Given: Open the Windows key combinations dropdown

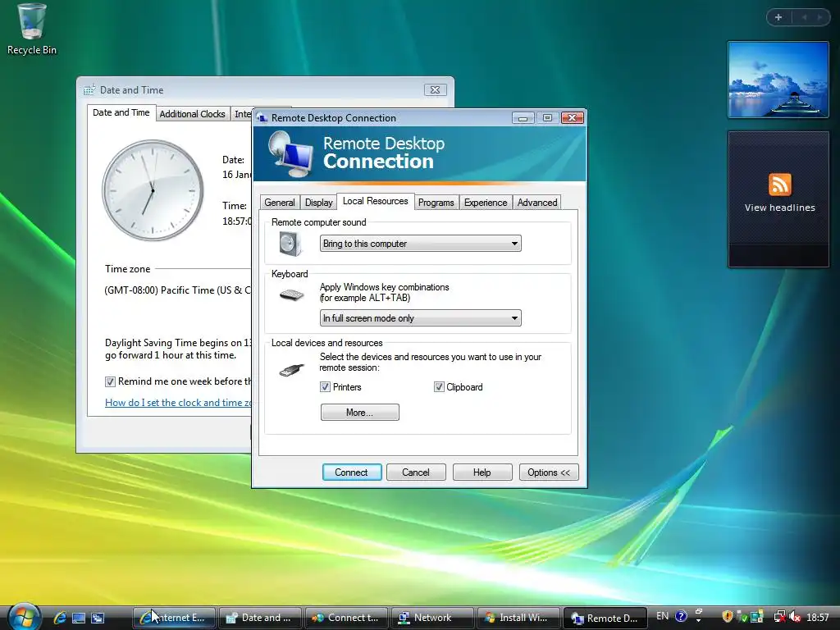Looking at the screenshot, I should point(421,318).
